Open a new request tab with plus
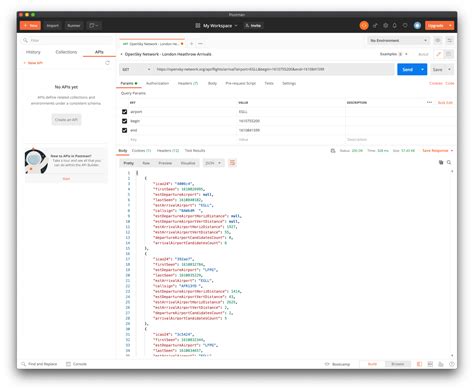This screenshot has width=474, height=391. point(192,44)
